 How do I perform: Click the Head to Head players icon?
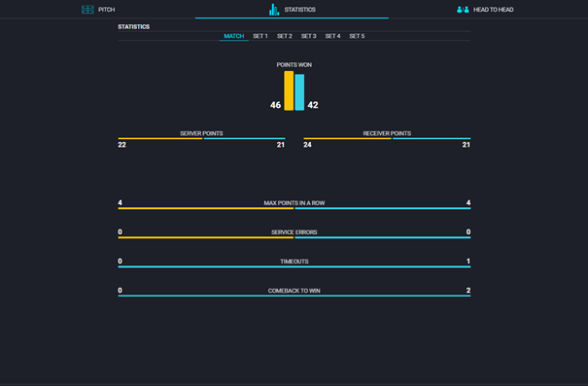[x=463, y=10]
